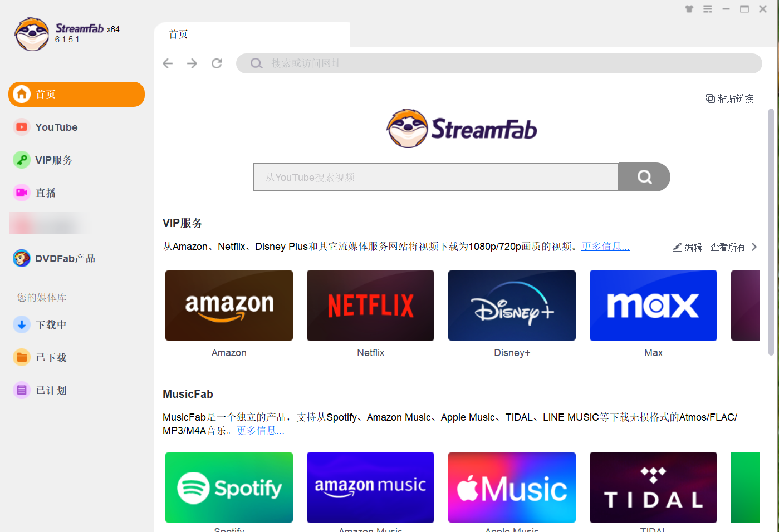
Task: Open the TIDAL music tile
Action: [x=653, y=487]
